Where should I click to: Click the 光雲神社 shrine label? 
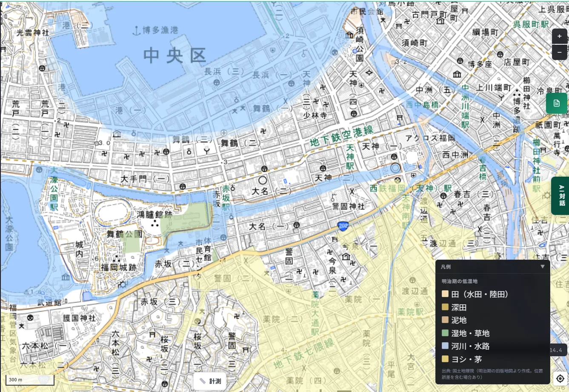(x=33, y=32)
